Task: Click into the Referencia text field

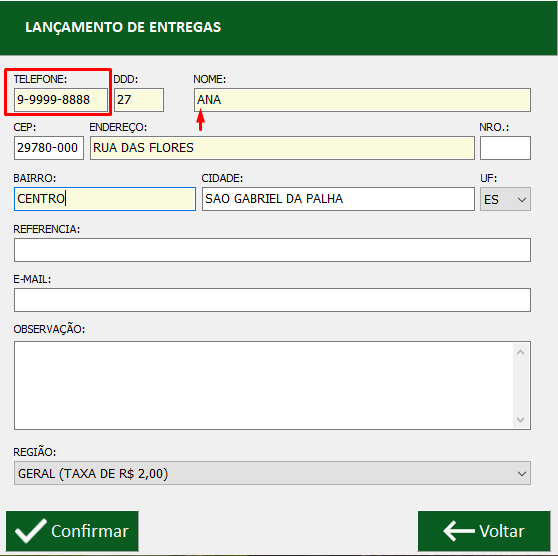Action: tap(272, 250)
